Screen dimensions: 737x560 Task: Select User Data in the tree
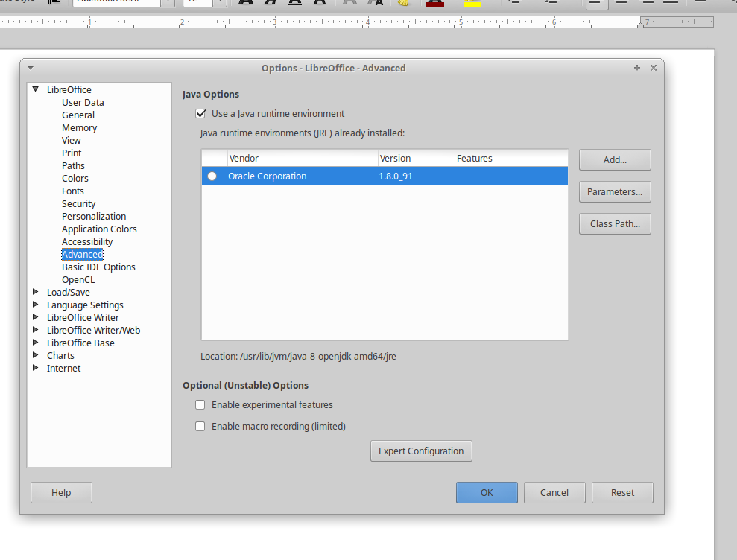click(x=83, y=103)
